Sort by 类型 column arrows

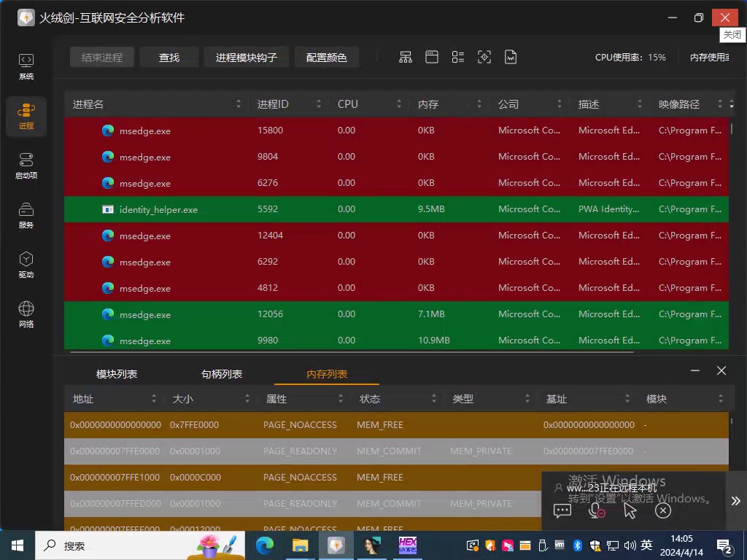click(x=527, y=399)
